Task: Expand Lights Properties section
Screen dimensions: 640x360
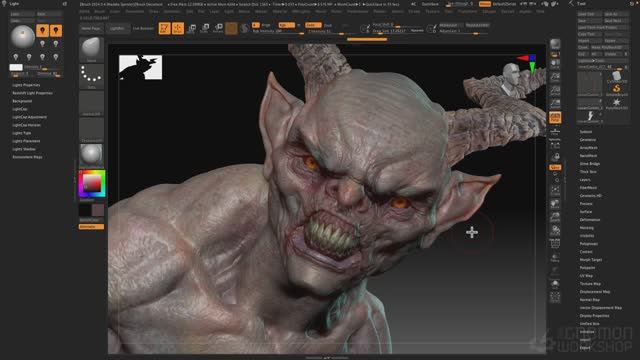Action: click(26, 85)
